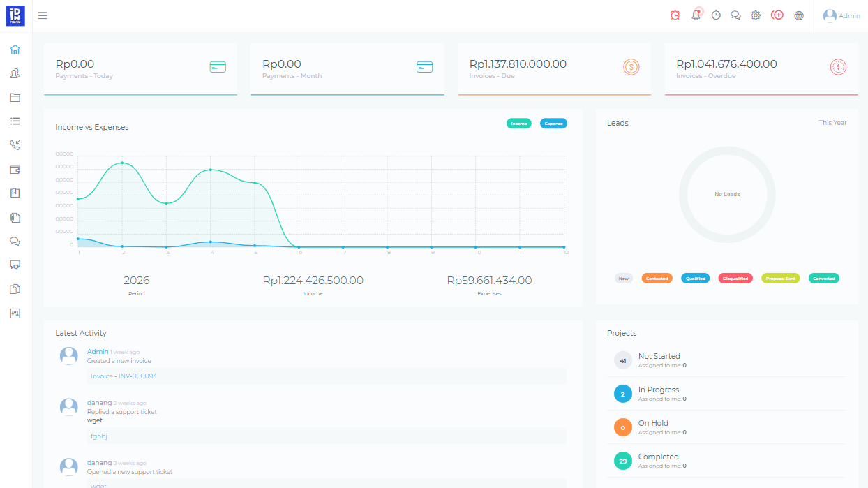The height and width of the screenshot is (488, 868).
Task: Open the Invoice - INV-000093 activity link
Action: point(124,376)
